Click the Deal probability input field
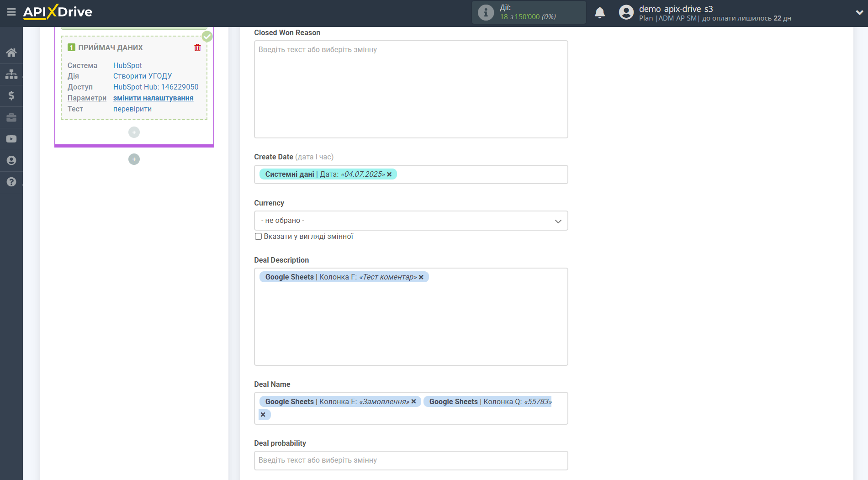This screenshot has height=480, width=868. click(411, 460)
